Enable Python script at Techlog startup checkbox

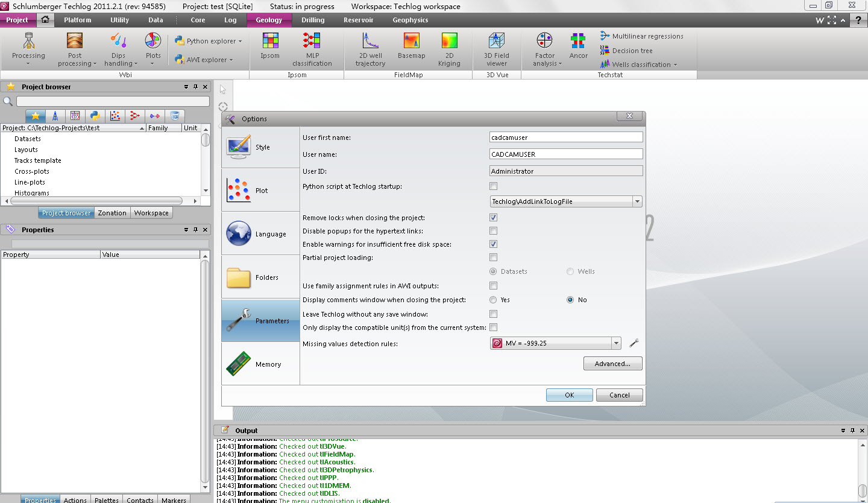coord(494,186)
